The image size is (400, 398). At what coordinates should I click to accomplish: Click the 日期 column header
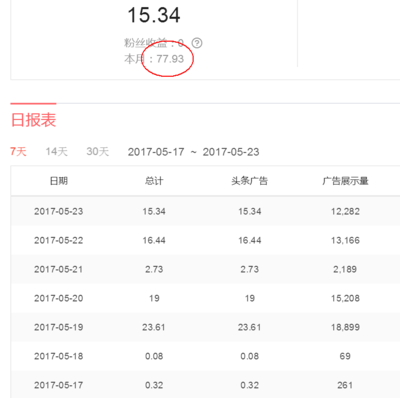(59, 181)
